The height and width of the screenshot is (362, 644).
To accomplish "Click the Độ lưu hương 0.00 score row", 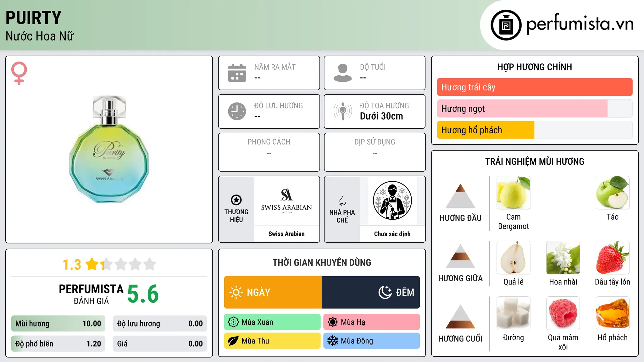I will (160, 324).
